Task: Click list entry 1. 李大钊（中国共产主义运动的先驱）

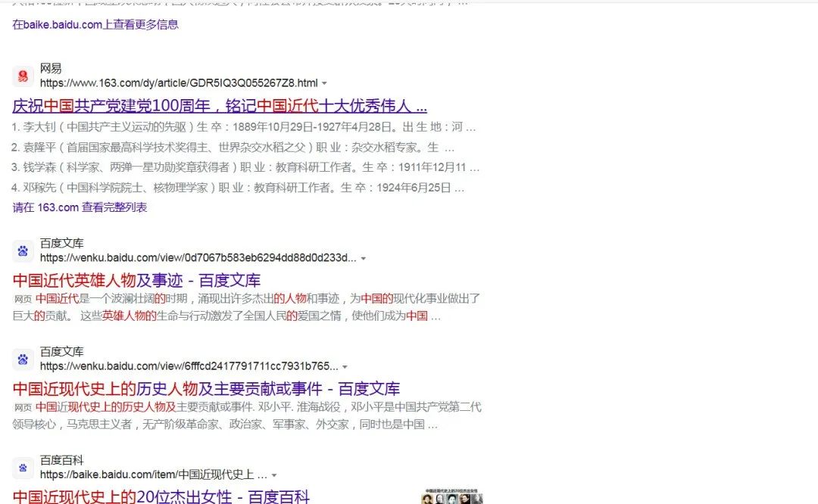Action: (x=243, y=127)
